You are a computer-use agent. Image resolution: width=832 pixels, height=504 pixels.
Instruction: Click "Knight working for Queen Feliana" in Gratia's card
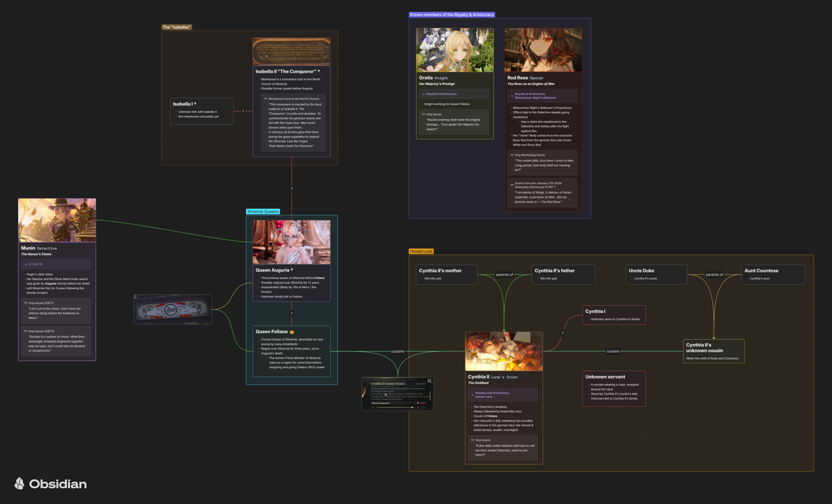(447, 104)
